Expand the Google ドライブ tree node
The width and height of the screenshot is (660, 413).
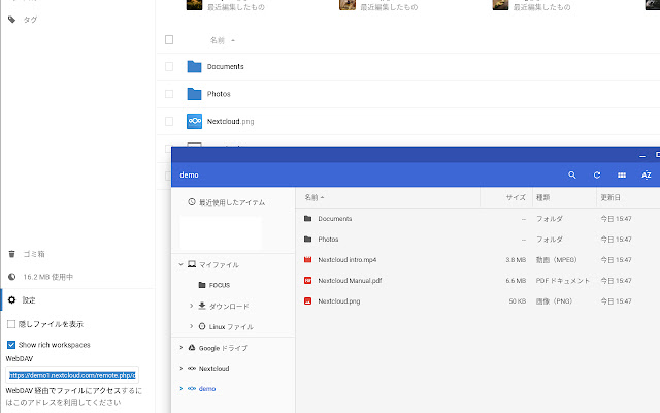point(180,347)
